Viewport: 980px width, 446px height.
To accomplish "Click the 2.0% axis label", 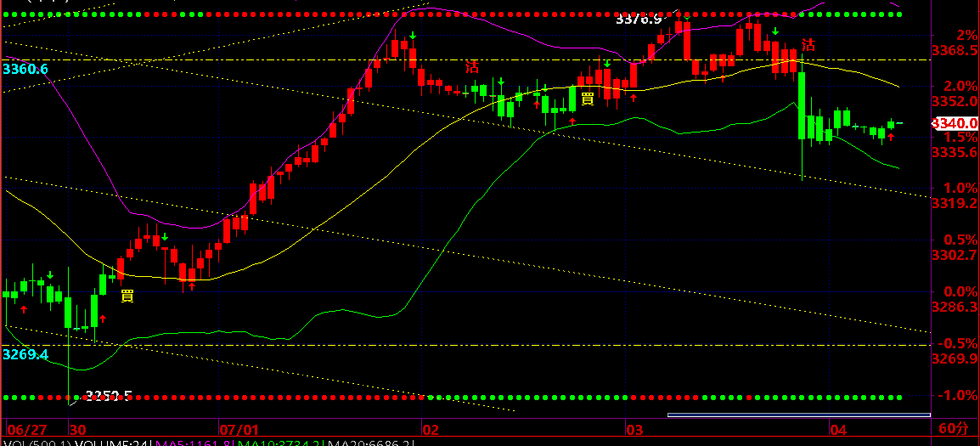I will tap(961, 86).
